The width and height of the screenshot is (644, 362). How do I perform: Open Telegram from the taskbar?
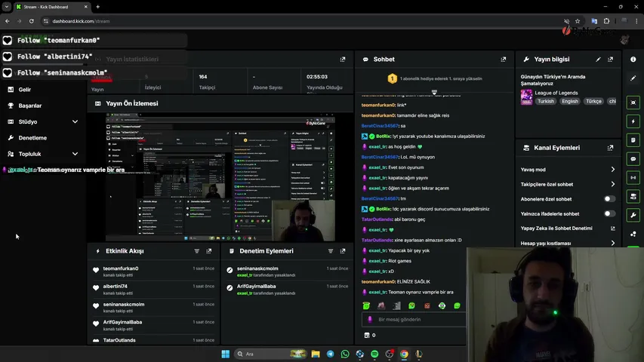point(330,354)
